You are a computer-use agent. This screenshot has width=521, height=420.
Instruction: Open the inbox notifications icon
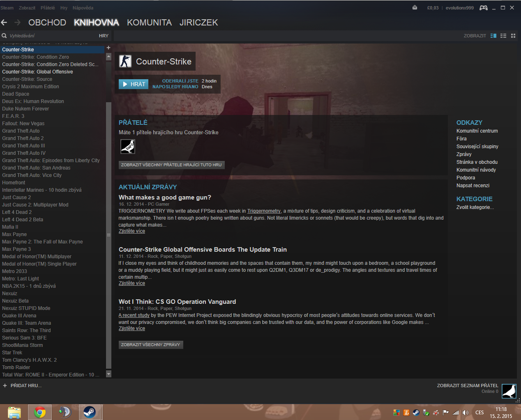pos(415,8)
